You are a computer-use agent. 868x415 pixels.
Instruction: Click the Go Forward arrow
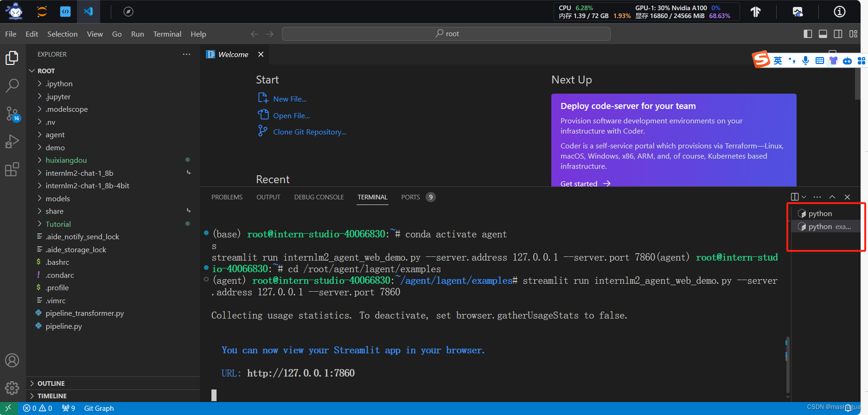[269, 34]
